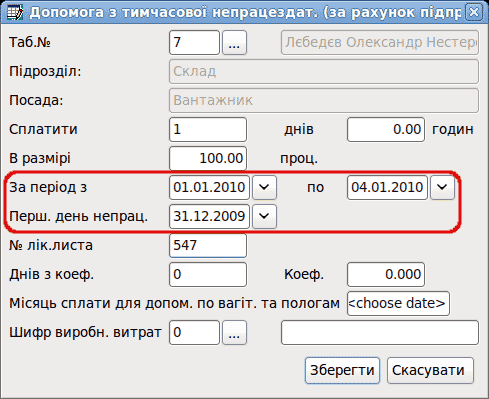Image resolution: width=489 pixels, height=399 pixels.
Task: Click the Шифр виробн. витрат code field
Action: coord(194,332)
